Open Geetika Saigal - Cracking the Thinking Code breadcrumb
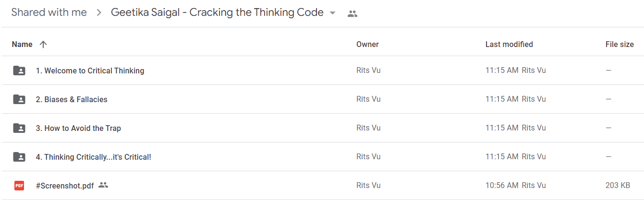 [x=217, y=12]
